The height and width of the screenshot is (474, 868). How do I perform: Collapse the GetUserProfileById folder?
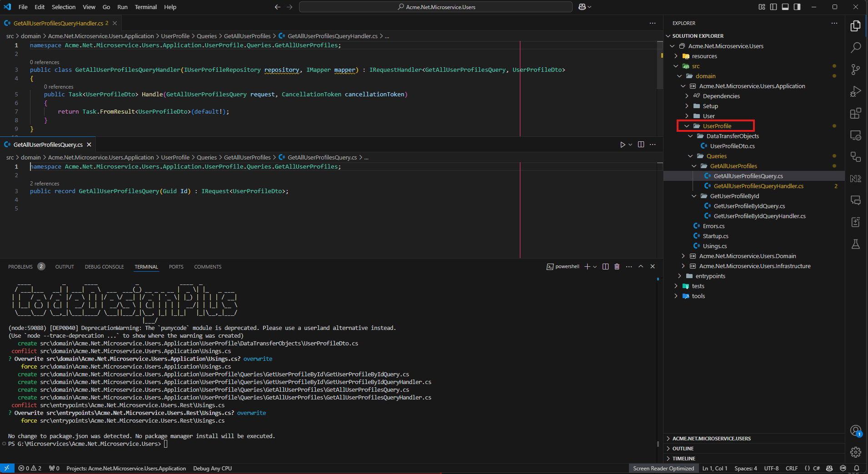pos(694,196)
